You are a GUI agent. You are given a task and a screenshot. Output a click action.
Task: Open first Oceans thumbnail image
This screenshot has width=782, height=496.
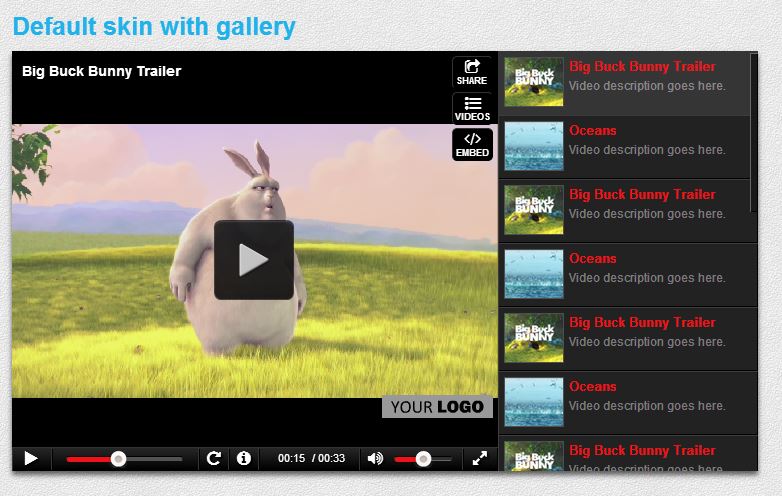point(534,146)
